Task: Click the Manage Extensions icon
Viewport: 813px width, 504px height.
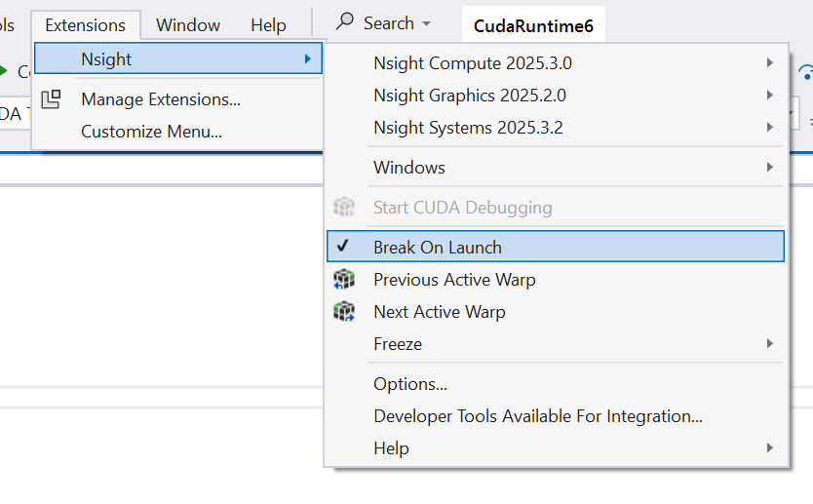Action: tap(51, 99)
